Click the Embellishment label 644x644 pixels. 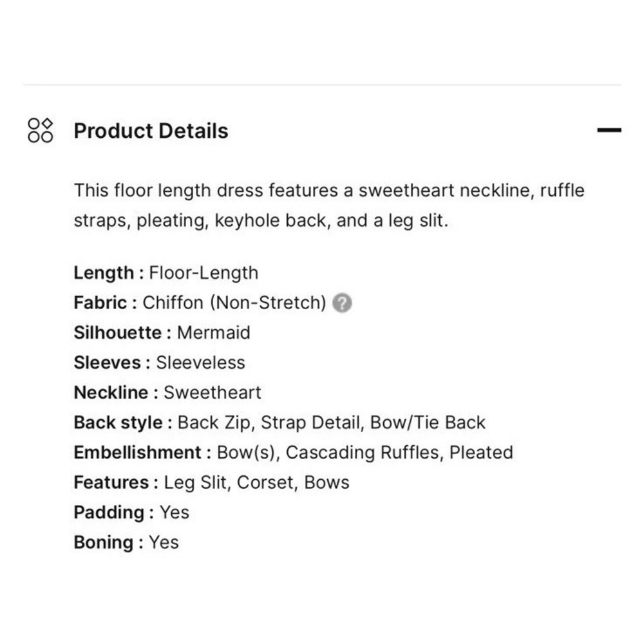click(x=137, y=452)
